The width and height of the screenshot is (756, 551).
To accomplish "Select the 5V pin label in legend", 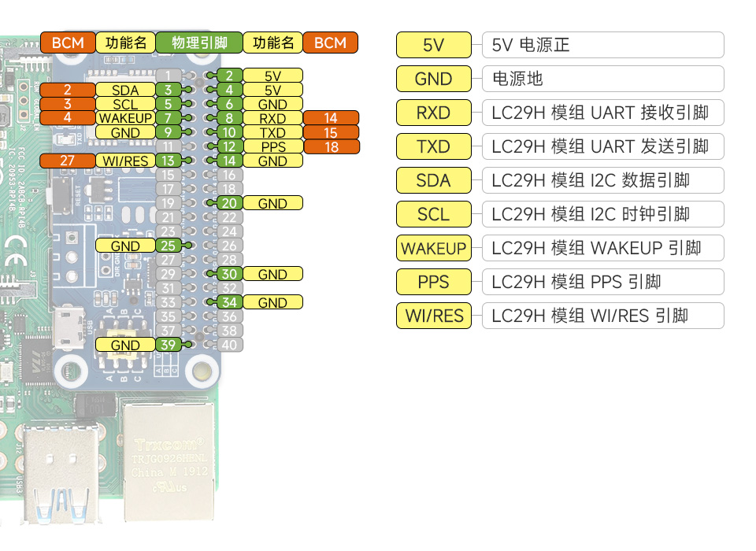I will click(x=433, y=45).
